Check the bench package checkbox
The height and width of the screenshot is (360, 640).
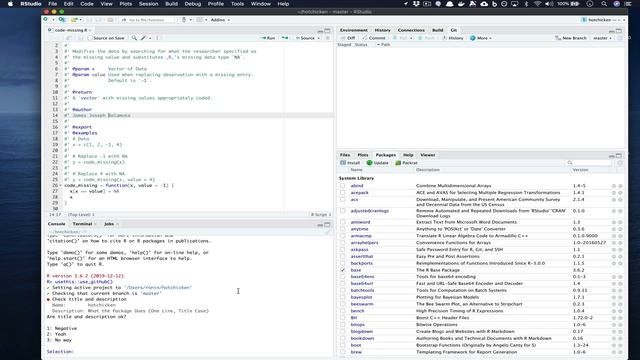342,311
